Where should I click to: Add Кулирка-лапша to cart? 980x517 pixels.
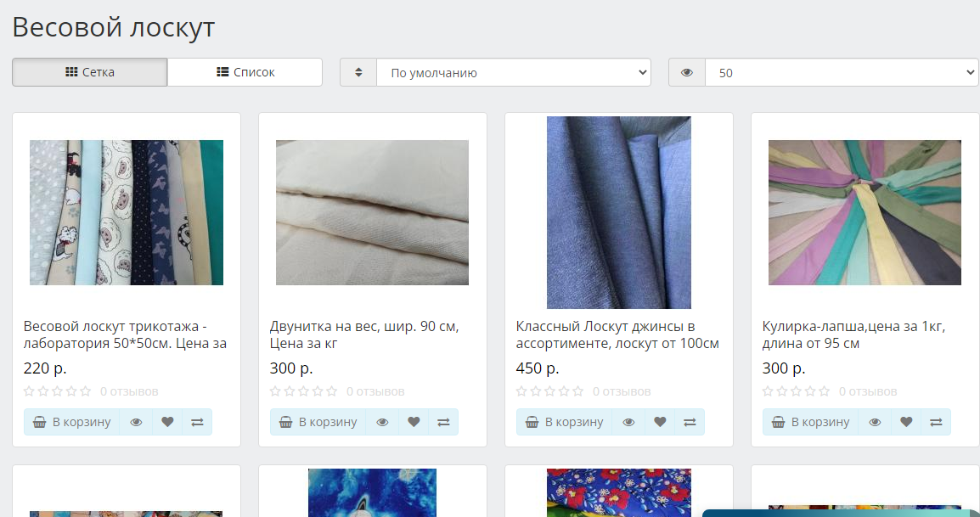(x=811, y=422)
